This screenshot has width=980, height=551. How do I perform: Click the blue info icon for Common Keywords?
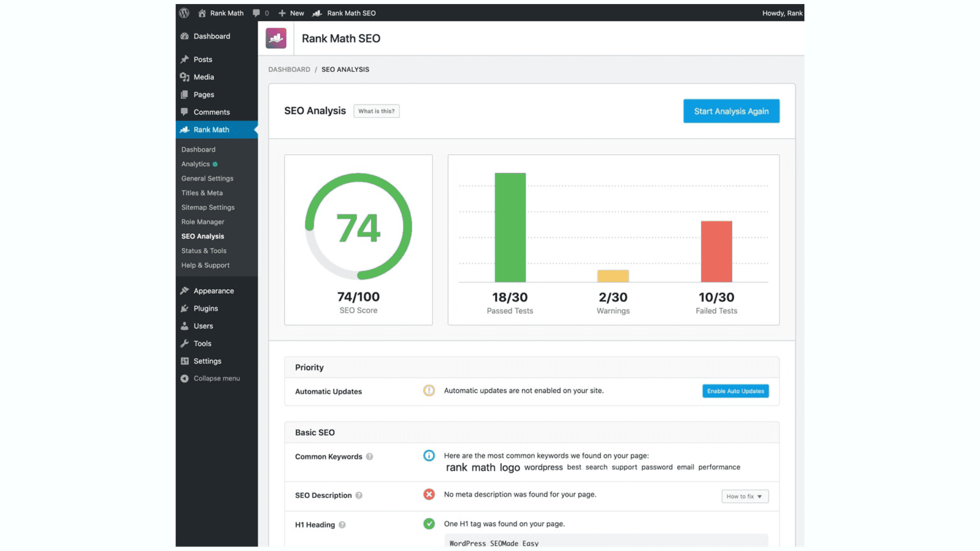coord(429,456)
